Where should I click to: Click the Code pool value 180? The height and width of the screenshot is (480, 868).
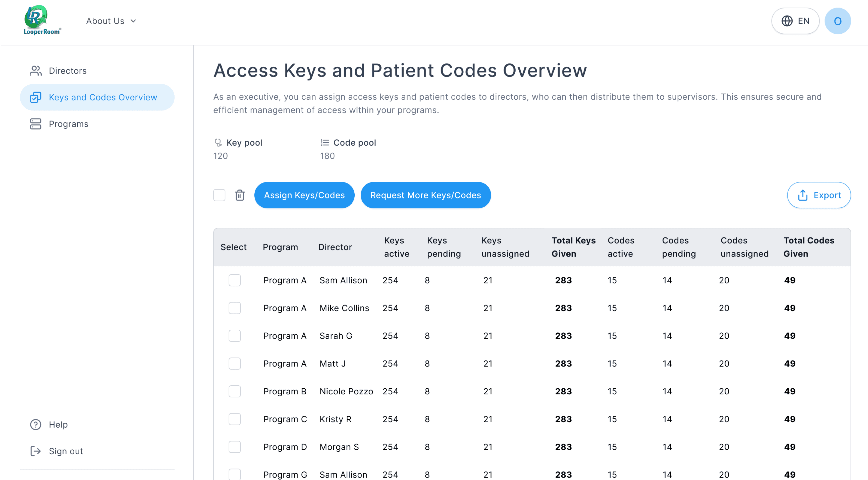(327, 156)
